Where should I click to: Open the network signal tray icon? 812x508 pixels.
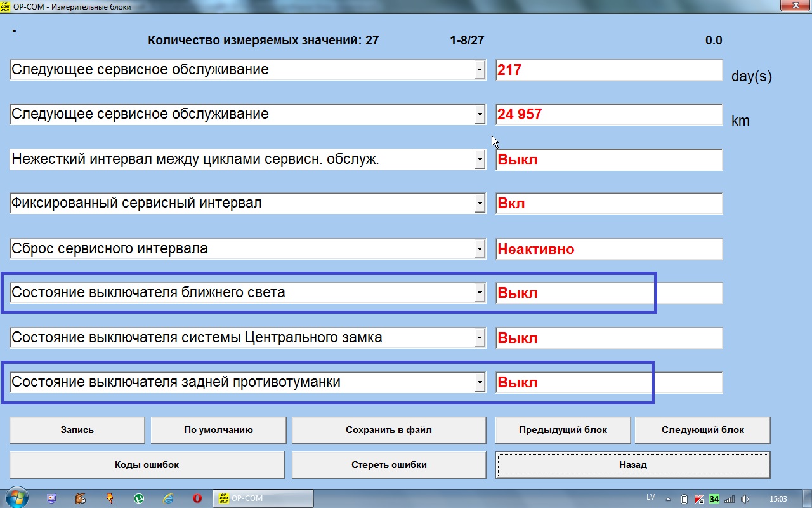(x=730, y=498)
